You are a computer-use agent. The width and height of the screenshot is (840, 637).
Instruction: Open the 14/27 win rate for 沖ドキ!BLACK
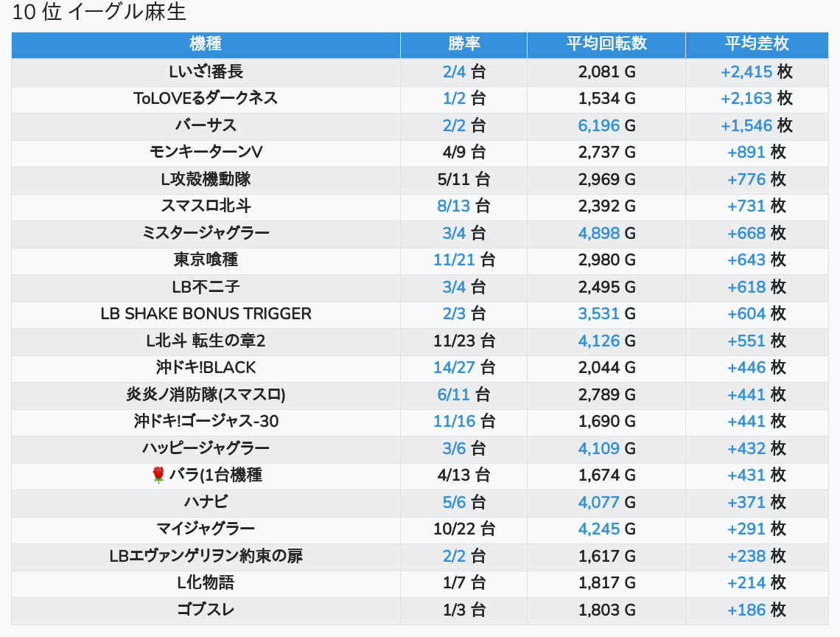[x=463, y=368]
